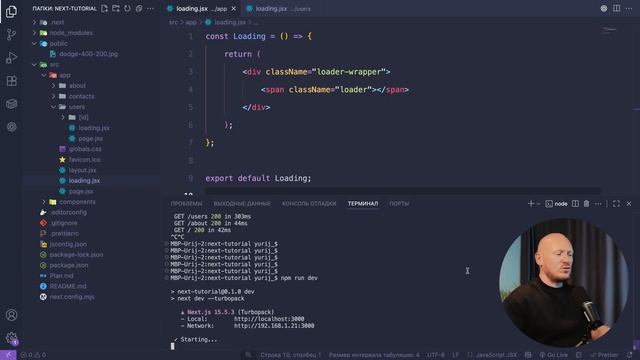Kill the terminal with trash icon
Image resolution: width=640 pixels, height=360 pixels.
pos(587,203)
